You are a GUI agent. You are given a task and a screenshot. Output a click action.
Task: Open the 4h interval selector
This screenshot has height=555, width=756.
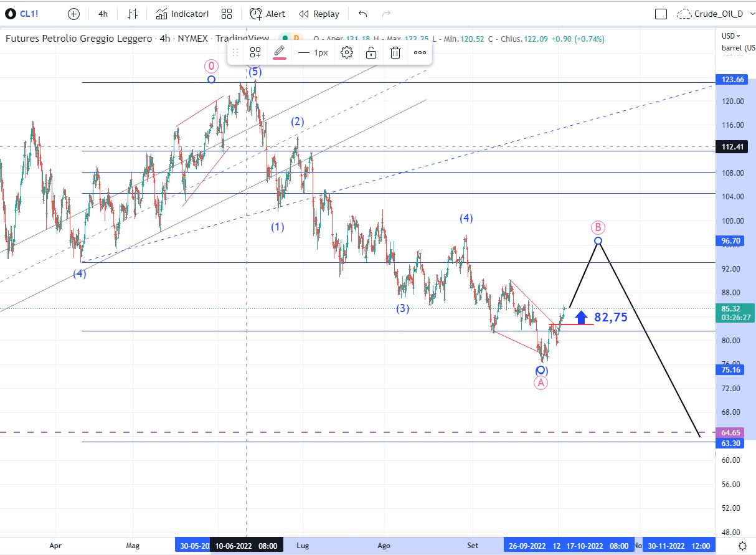click(x=103, y=14)
